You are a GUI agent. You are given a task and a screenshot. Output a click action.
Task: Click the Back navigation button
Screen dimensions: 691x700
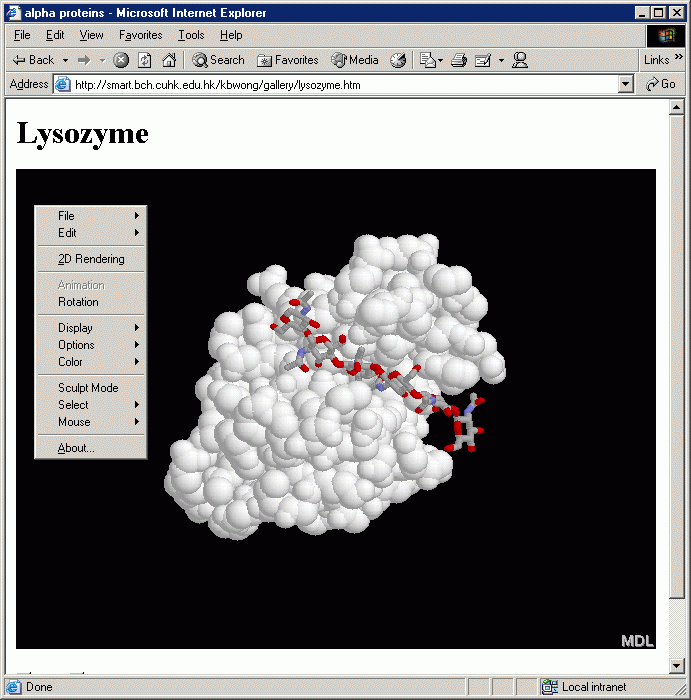coord(33,60)
